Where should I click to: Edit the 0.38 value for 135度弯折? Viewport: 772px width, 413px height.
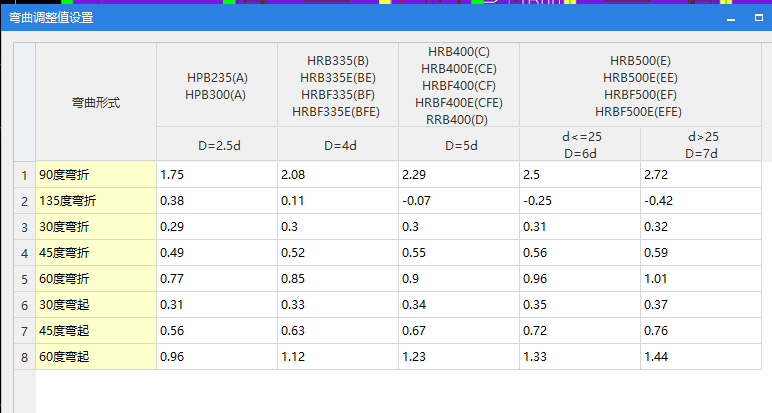pos(217,201)
